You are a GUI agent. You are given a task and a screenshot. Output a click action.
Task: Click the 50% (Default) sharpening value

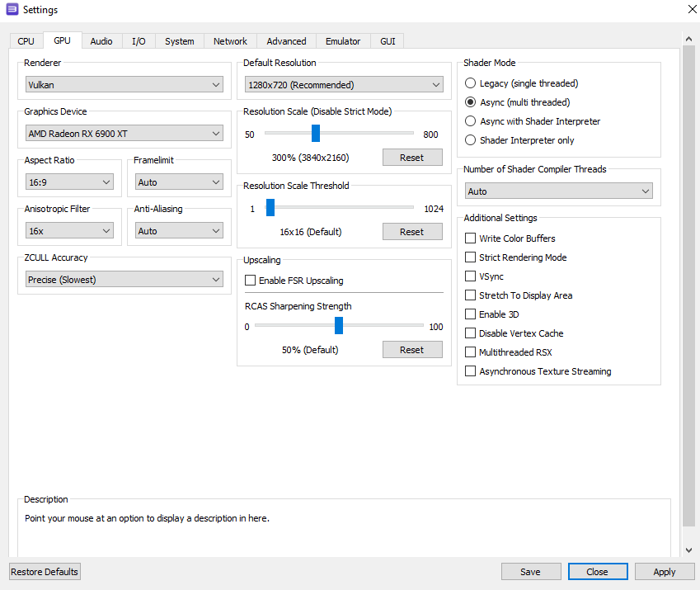(310, 350)
